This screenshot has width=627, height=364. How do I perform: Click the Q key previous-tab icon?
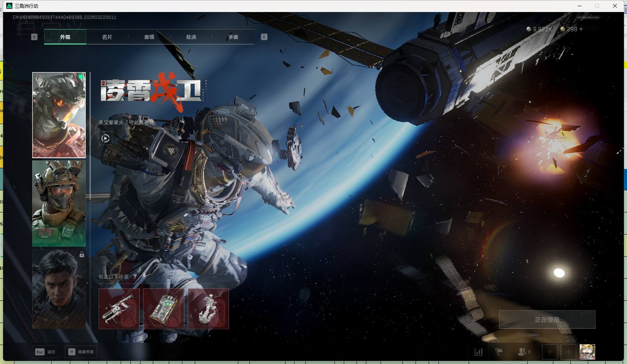(x=34, y=37)
